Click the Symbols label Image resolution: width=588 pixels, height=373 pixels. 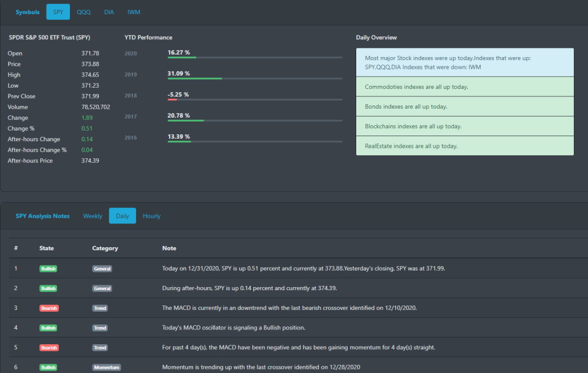tap(28, 12)
